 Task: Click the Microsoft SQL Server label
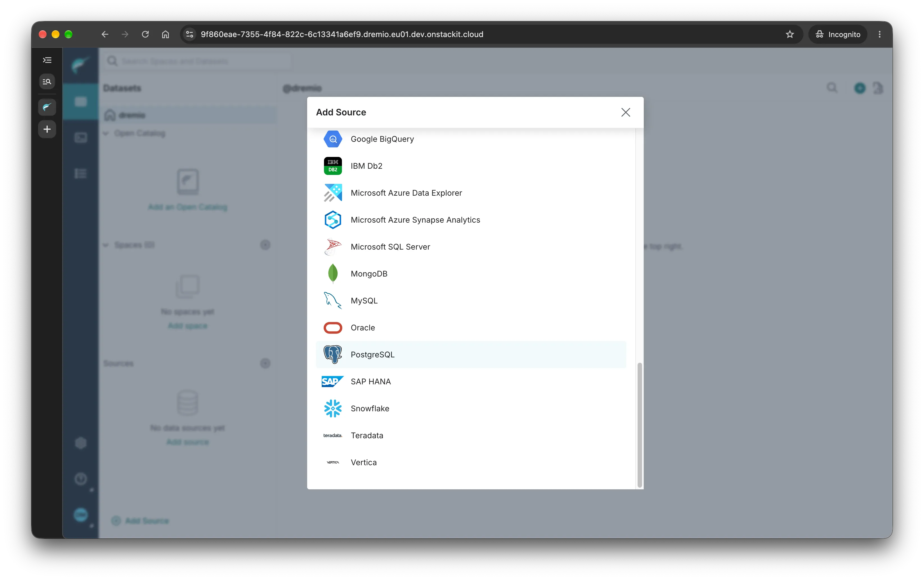pyautogui.click(x=390, y=247)
